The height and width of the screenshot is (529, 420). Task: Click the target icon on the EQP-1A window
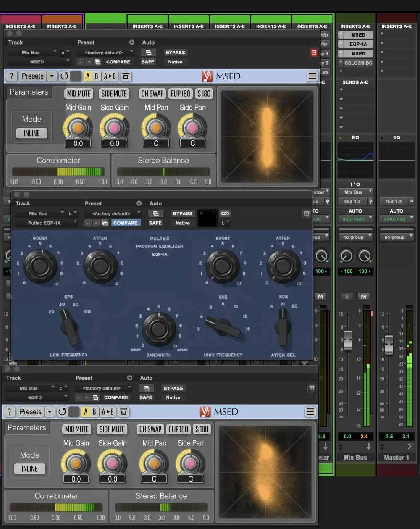306,213
